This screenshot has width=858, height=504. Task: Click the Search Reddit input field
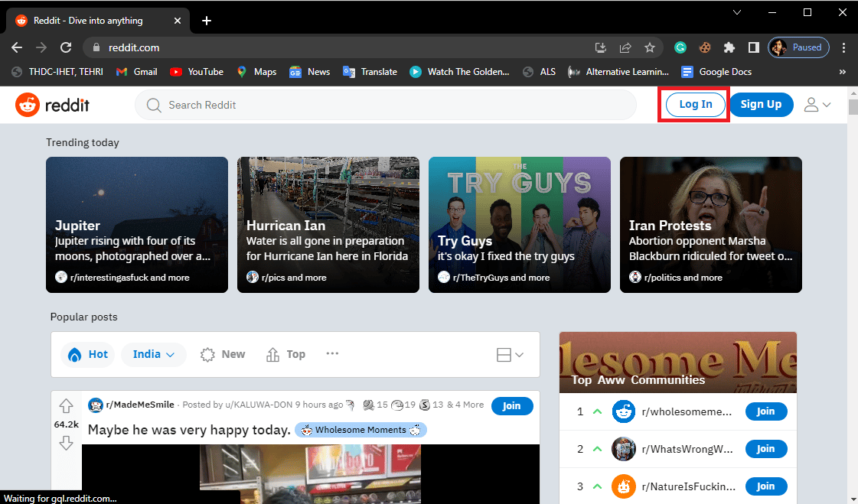tap(385, 105)
